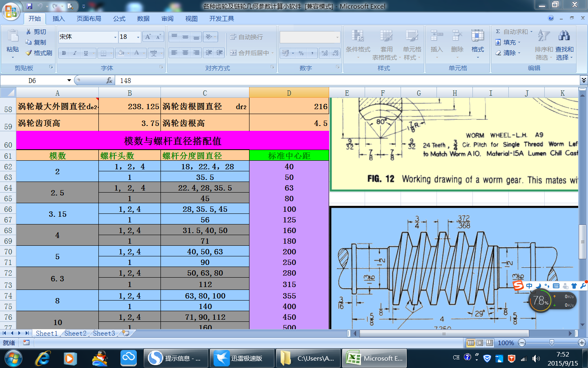Click the Save icon in quick access toolbar
The height and width of the screenshot is (368, 588).
coord(29,6)
